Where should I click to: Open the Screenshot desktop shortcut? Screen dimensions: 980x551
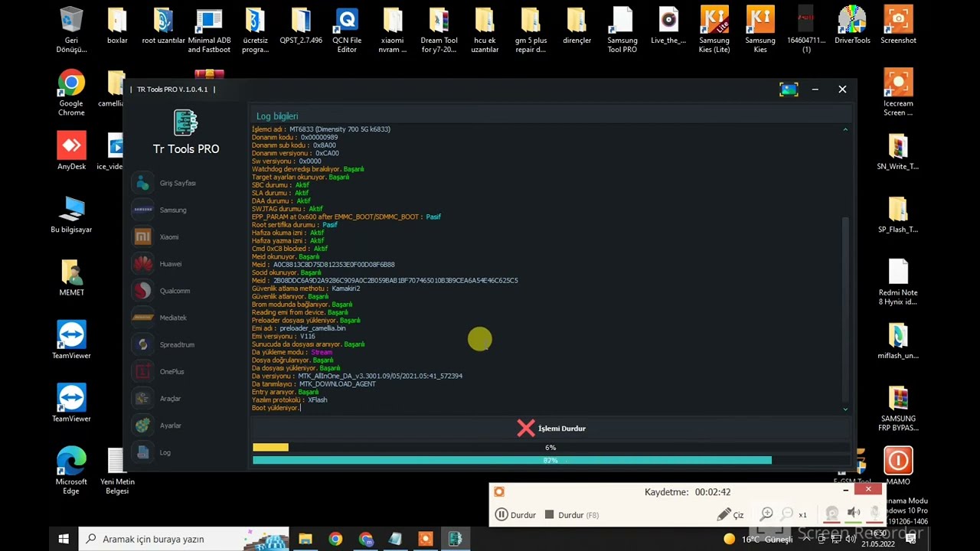pyautogui.click(x=898, y=26)
